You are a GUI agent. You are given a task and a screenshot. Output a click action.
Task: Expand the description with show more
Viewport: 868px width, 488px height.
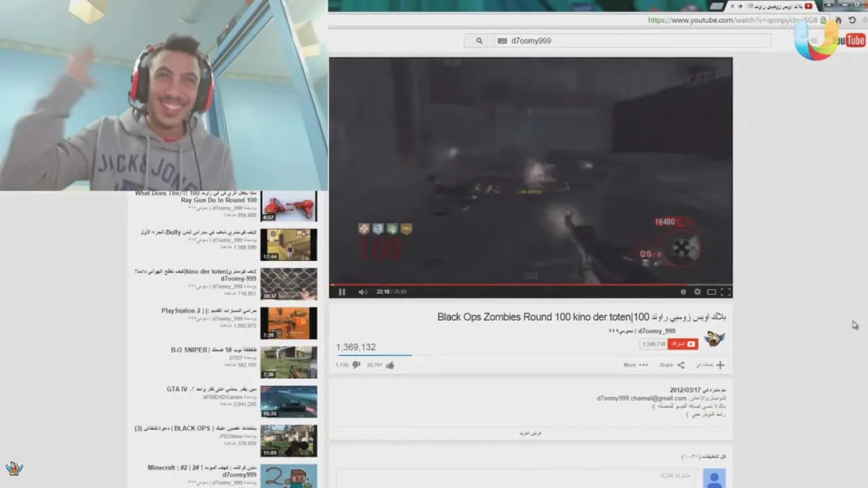point(530,433)
